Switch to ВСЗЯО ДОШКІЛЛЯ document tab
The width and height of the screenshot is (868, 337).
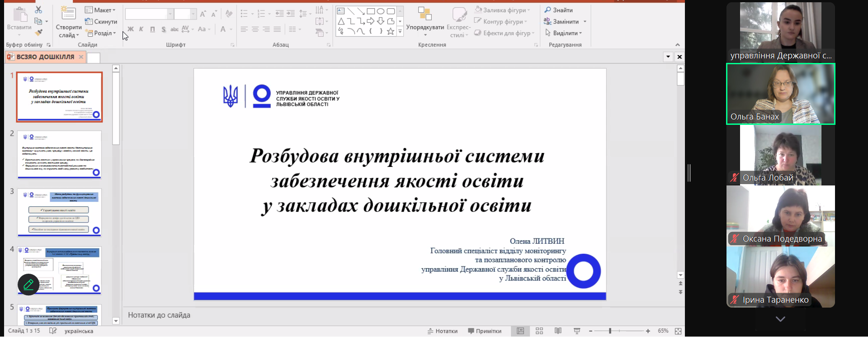[45, 57]
